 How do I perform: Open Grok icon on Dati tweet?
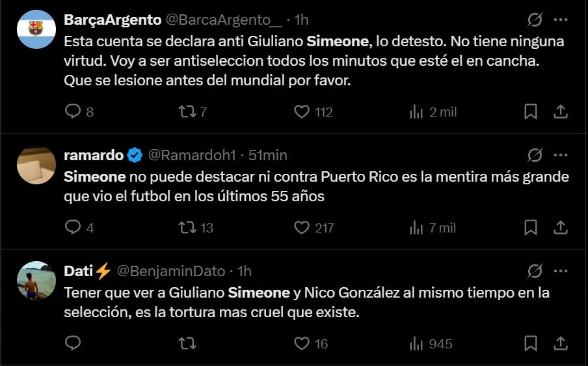tap(534, 271)
